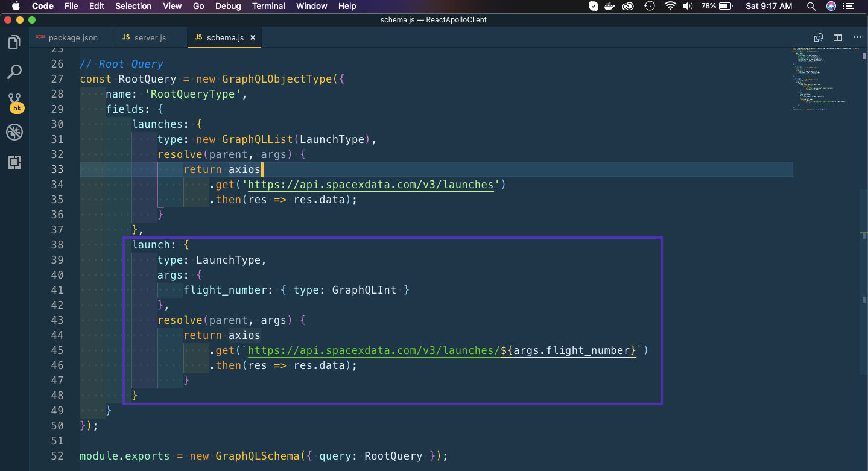Click the checkmark badge menu bar icon
868x471 pixels.
(594, 6)
